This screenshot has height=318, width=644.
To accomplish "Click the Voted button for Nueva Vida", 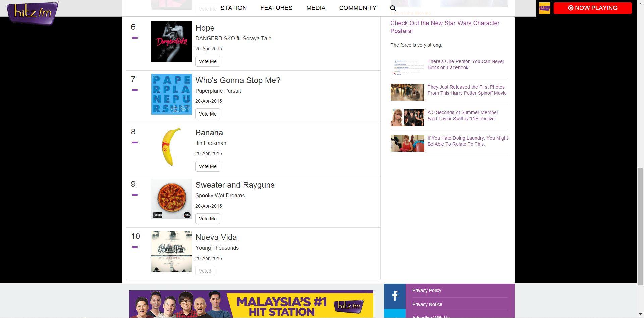I will point(205,271).
